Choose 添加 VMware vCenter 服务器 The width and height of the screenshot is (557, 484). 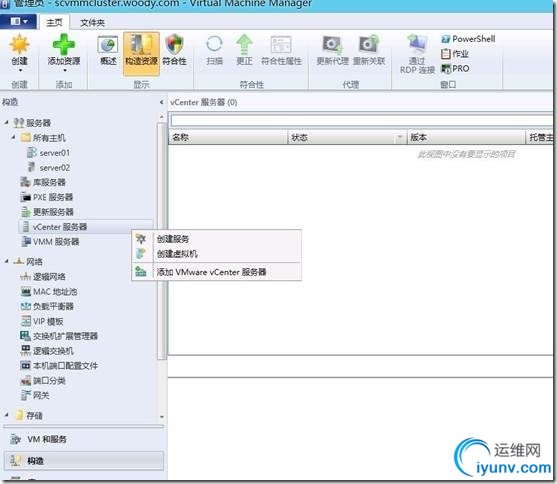(217, 272)
